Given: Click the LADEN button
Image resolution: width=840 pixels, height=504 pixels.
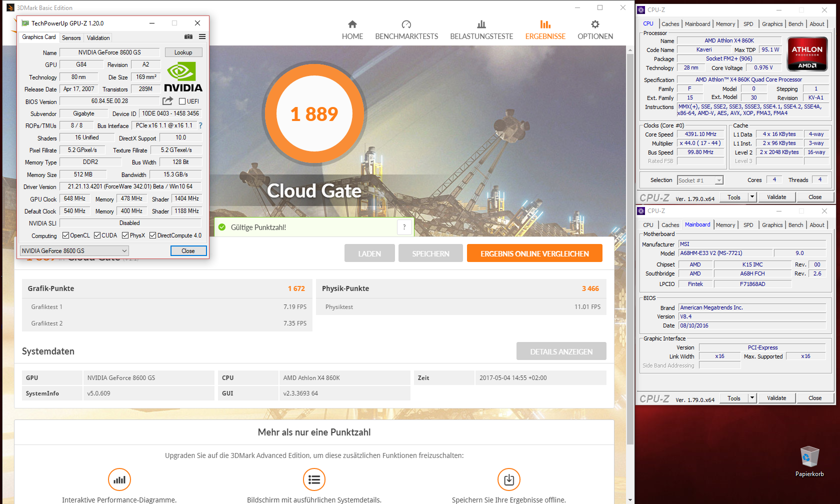Looking at the screenshot, I should (x=369, y=253).
